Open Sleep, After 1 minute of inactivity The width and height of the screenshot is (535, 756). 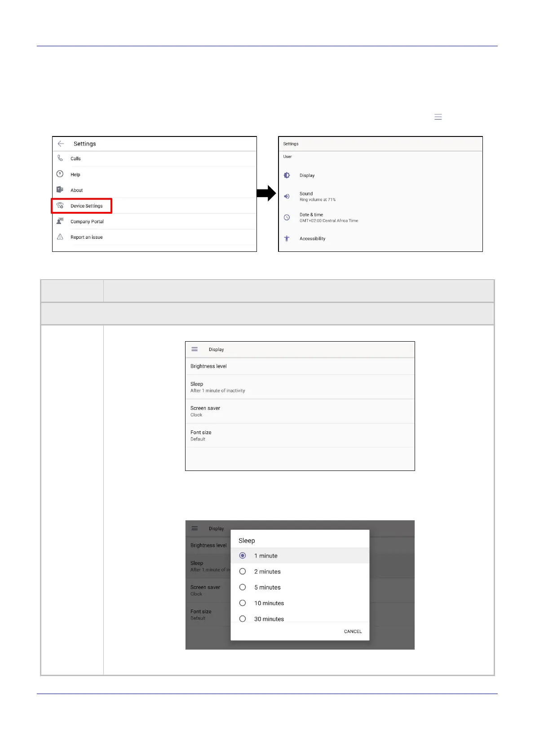(300, 387)
